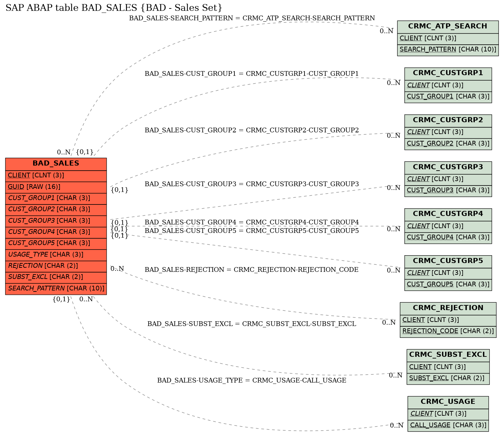Select SEARCH_PATTERN field in BAD_SALES table
Screen dimensions: 504x435
[x=56, y=289]
